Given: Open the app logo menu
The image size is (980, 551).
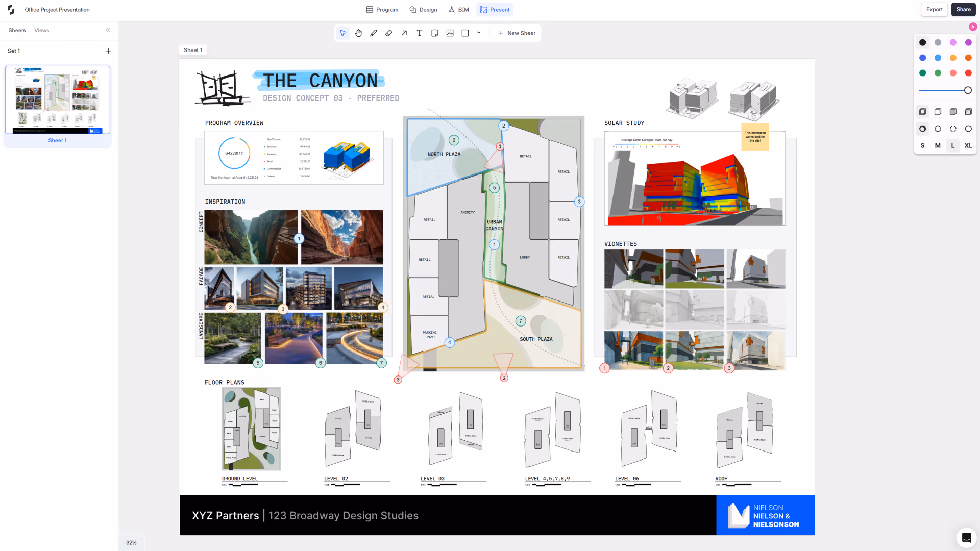Looking at the screenshot, I should point(11,10).
